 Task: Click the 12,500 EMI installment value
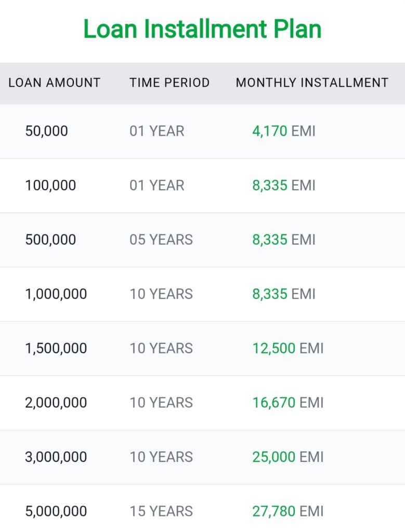pos(288,348)
